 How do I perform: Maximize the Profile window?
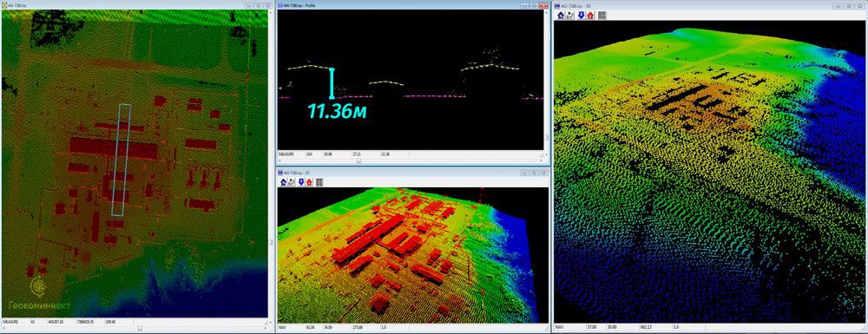(x=533, y=5)
